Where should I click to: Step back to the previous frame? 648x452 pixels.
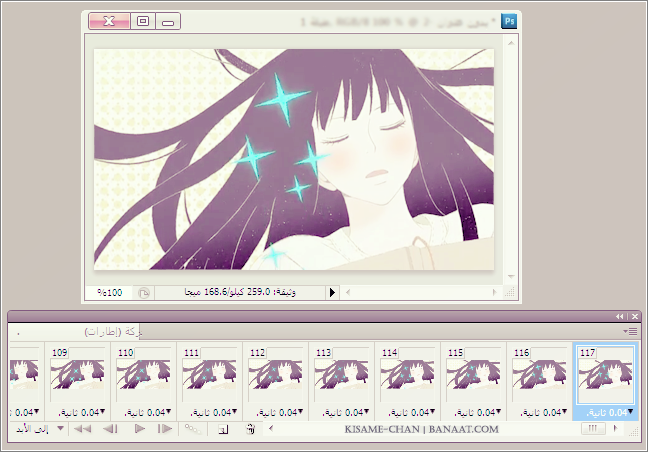coord(111,428)
